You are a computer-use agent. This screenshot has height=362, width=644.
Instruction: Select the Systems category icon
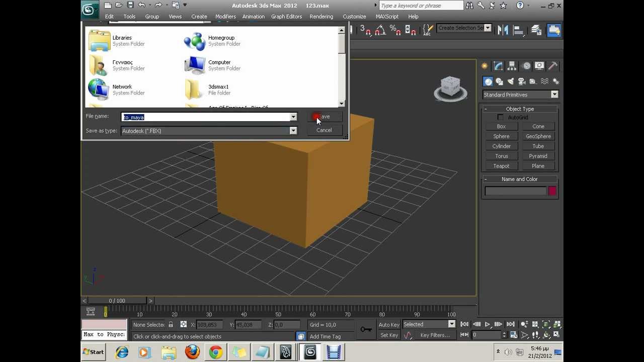[x=555, y=81]
